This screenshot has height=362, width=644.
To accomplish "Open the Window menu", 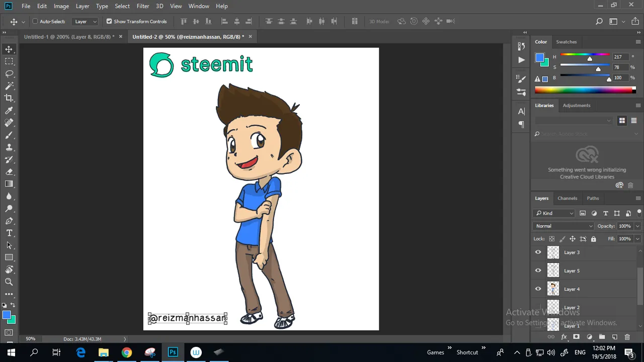I will [199, 6].
